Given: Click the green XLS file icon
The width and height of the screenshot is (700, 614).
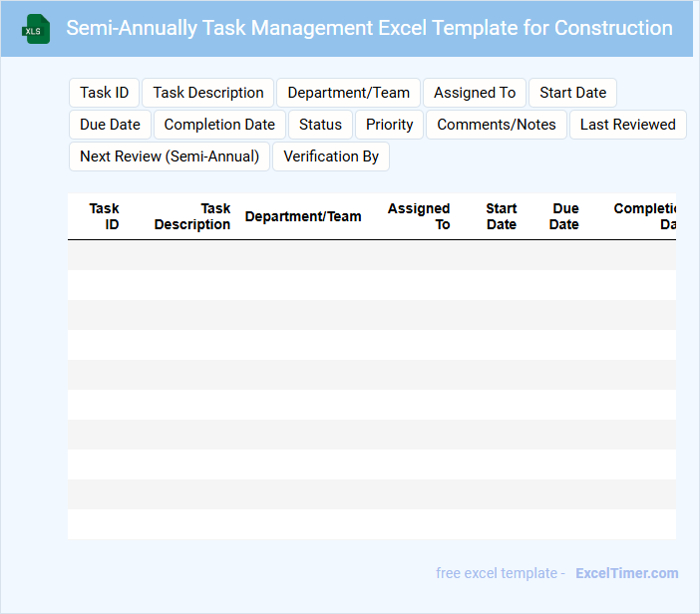Looking at the screenshot, I should point(36,29).
